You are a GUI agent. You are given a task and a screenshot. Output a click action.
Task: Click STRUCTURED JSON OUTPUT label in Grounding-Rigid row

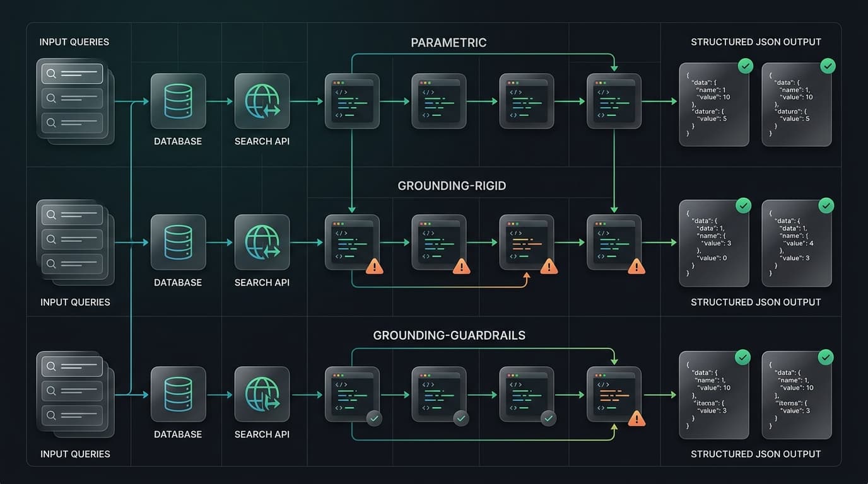click(756, 302)
